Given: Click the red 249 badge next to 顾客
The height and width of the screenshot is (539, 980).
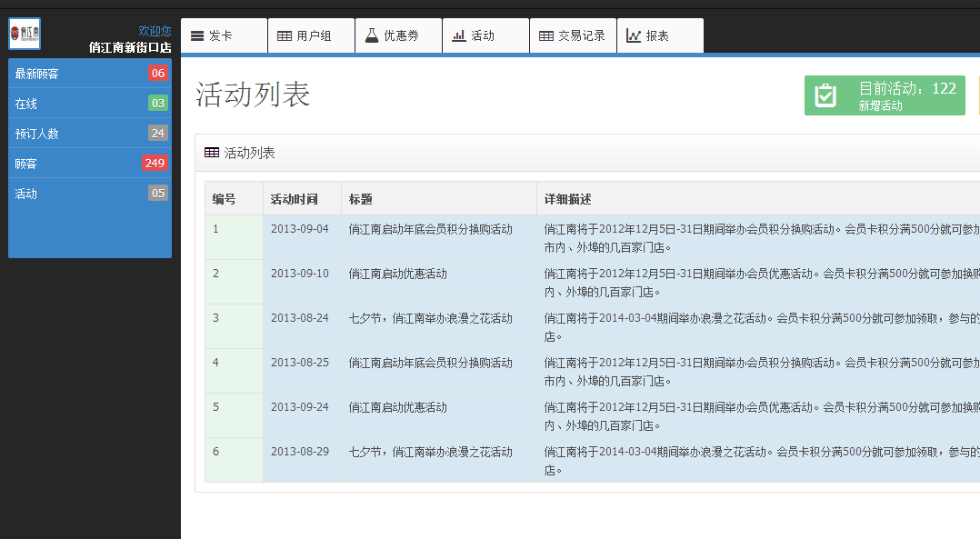Looking at the screenshot, I should click(x=155, y=164).
